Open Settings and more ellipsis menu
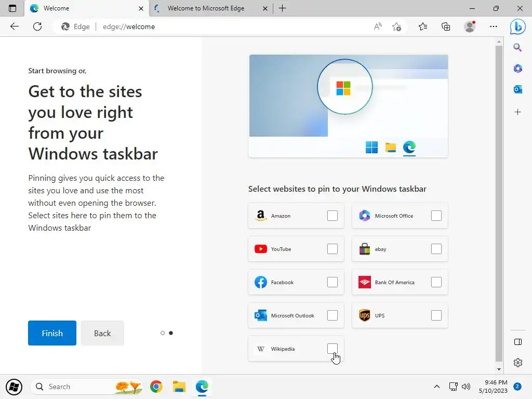 [x=494, y=26]
